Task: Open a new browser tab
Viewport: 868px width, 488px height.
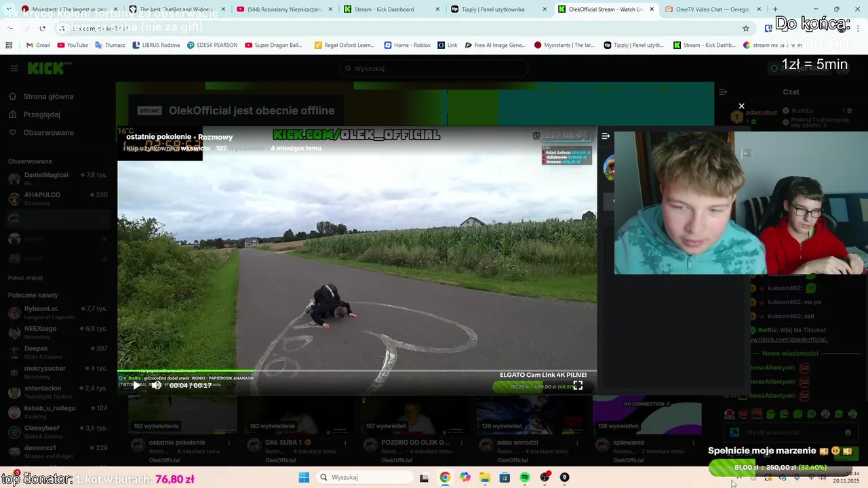Action: click(775, 9)
